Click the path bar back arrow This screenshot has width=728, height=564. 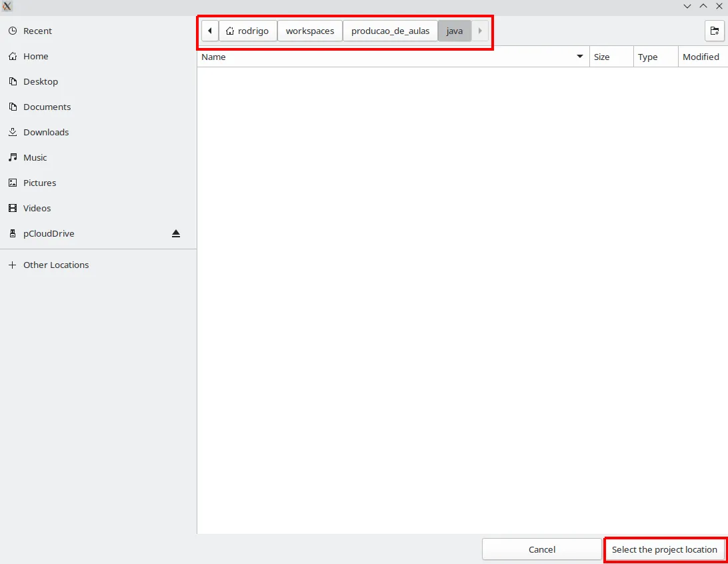pyautogui.click(x=210, y=31)
